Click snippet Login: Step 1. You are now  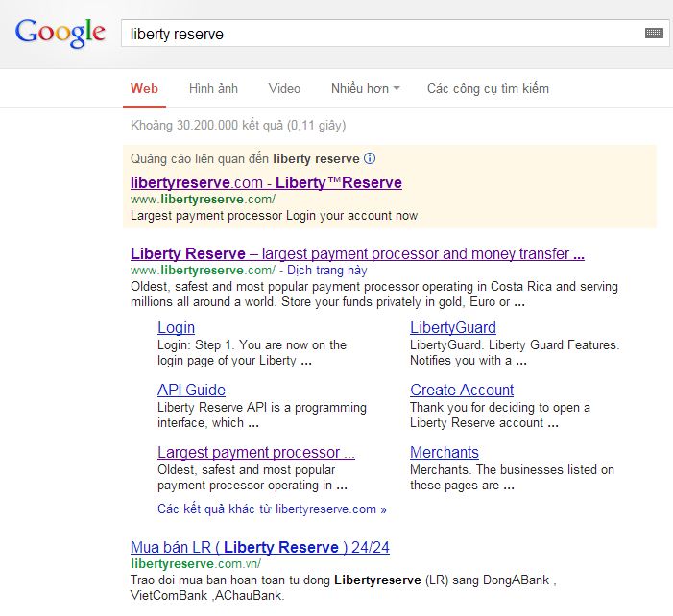252,352
